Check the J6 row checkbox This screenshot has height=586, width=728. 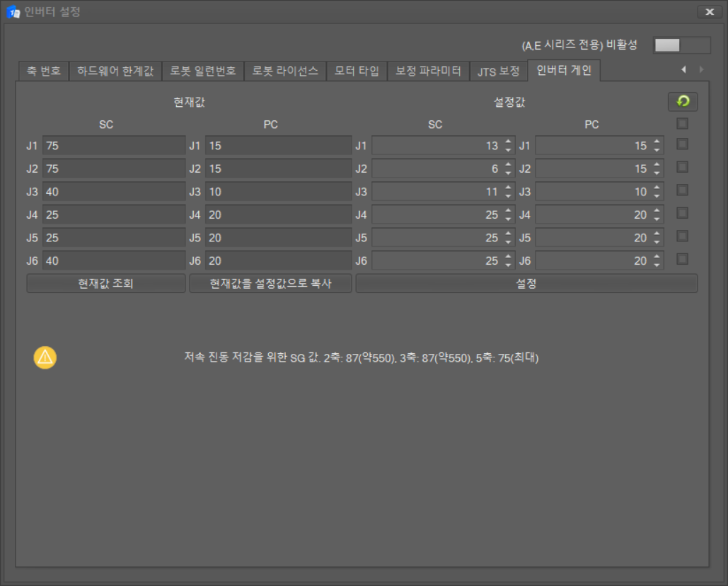[x=682, y=259]
